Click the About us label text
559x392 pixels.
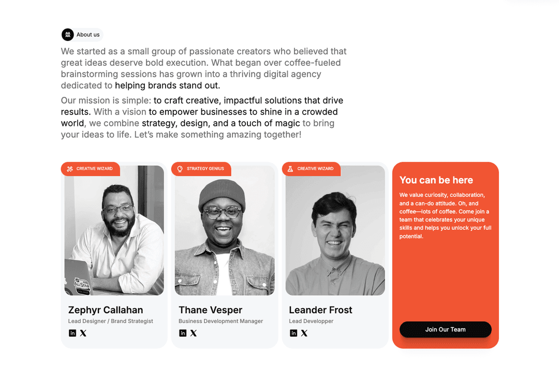[x=88, y=35]
